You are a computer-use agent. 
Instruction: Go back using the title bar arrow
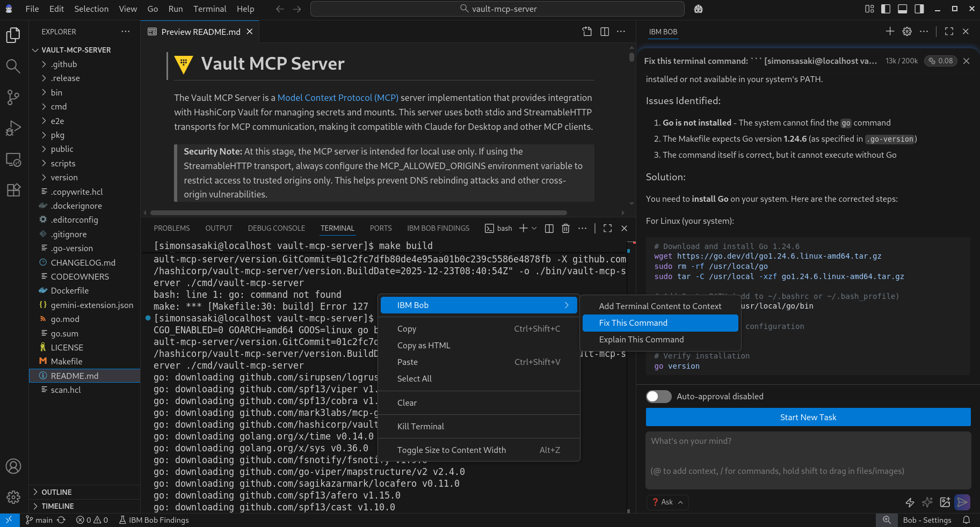[x=280, y=9]
